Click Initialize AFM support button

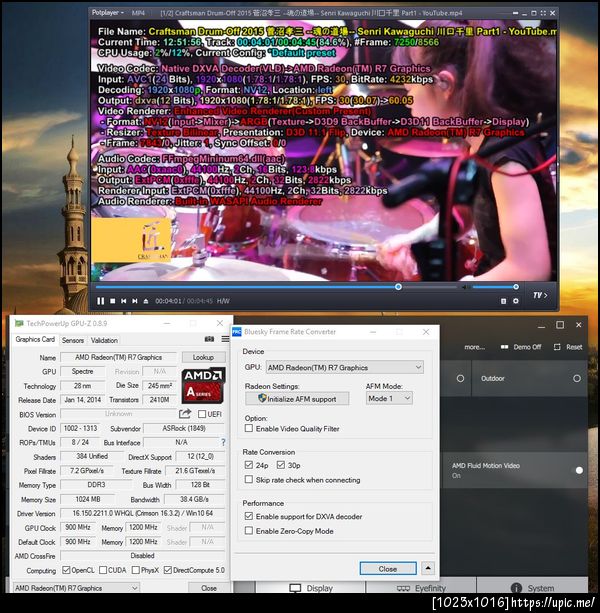[x=297, y=399]
